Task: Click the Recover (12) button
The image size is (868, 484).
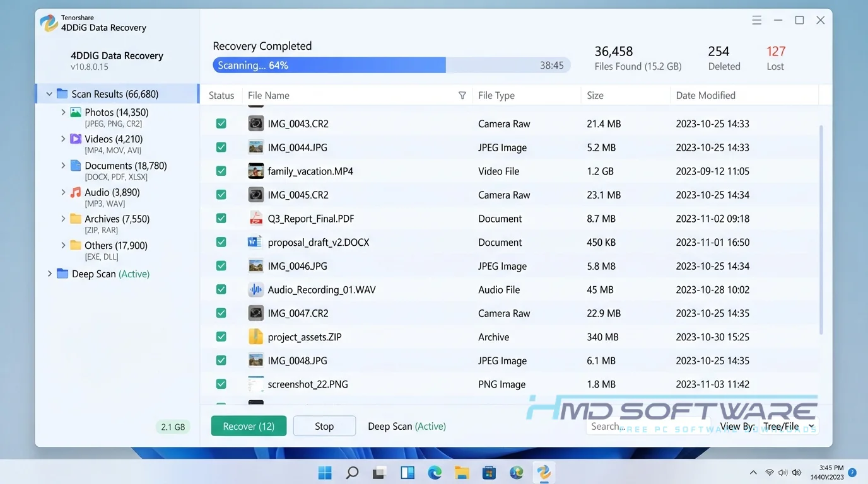Action: click(249, 426)
